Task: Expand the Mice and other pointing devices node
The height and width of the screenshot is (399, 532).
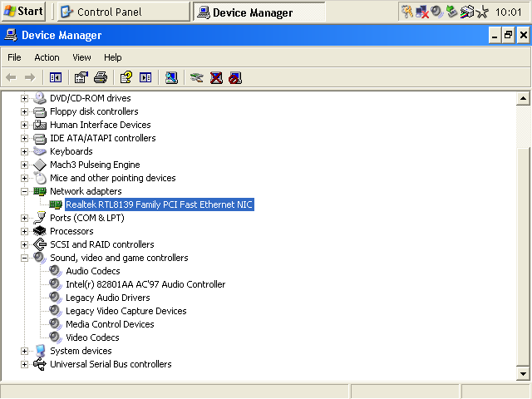Action: pos(24,178)
